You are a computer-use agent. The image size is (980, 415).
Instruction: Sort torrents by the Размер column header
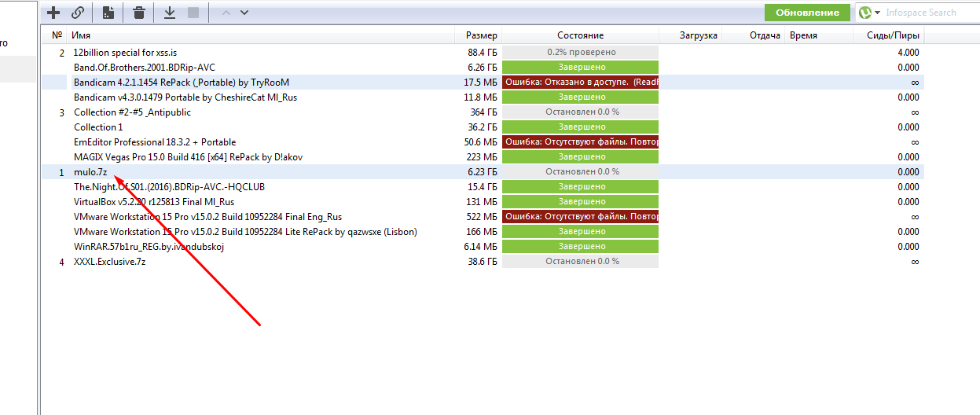pos(480,35)
